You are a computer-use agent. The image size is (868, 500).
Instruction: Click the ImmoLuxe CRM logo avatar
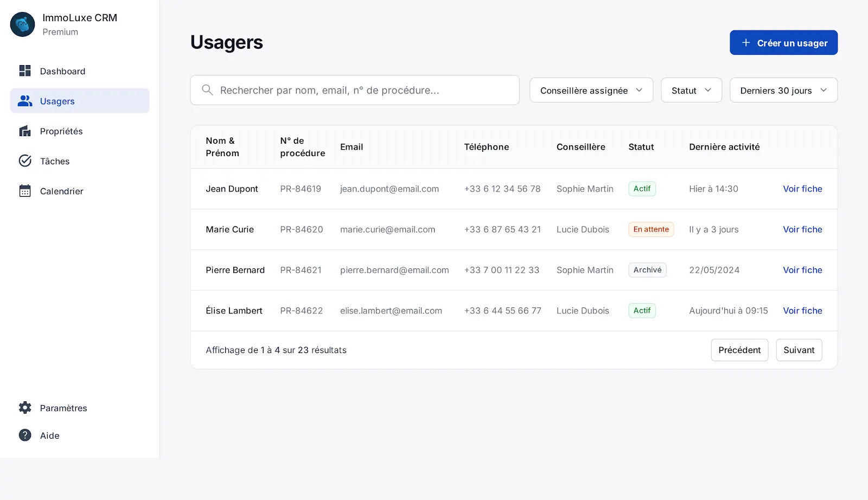tap(22, 24)
